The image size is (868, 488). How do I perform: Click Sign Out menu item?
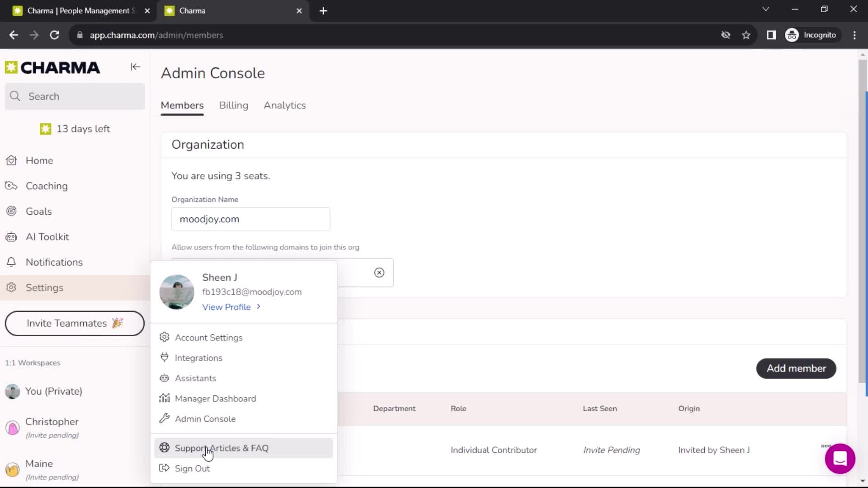tap(191, 468)
